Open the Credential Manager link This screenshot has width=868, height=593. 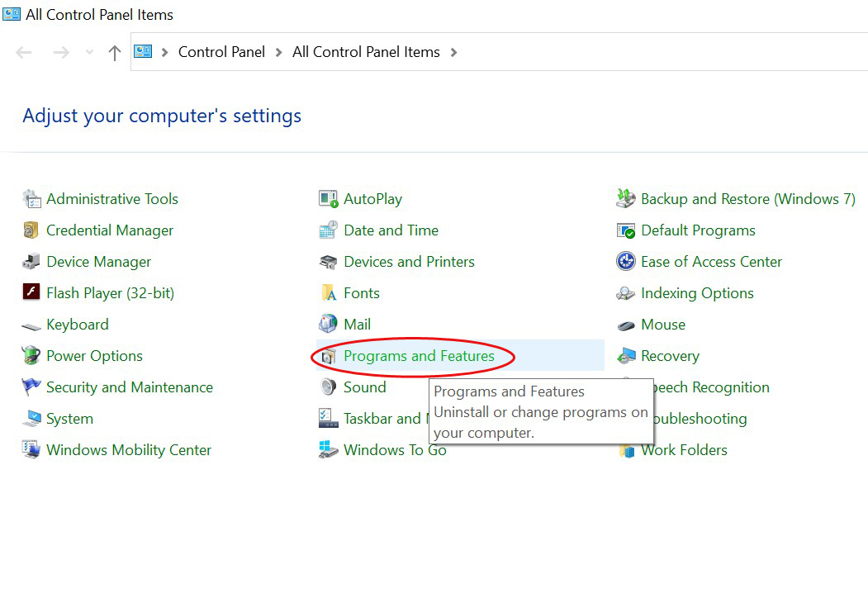(110, 230)
